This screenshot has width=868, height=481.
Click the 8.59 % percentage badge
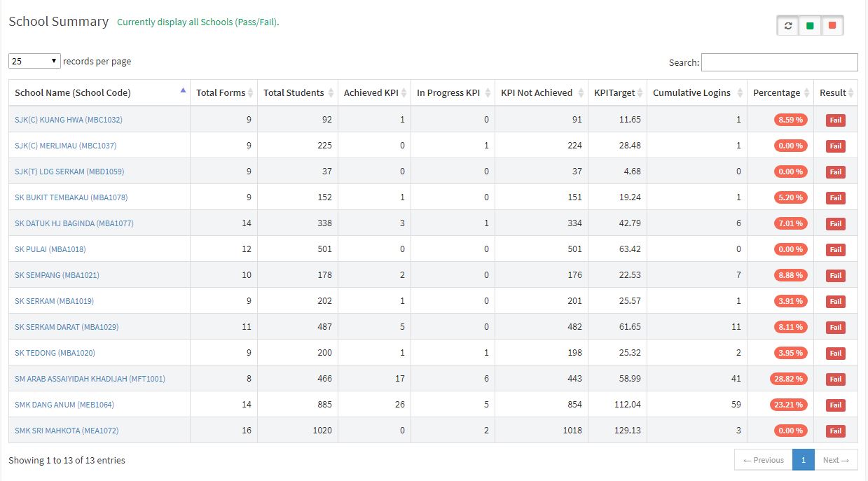(791, 120)
